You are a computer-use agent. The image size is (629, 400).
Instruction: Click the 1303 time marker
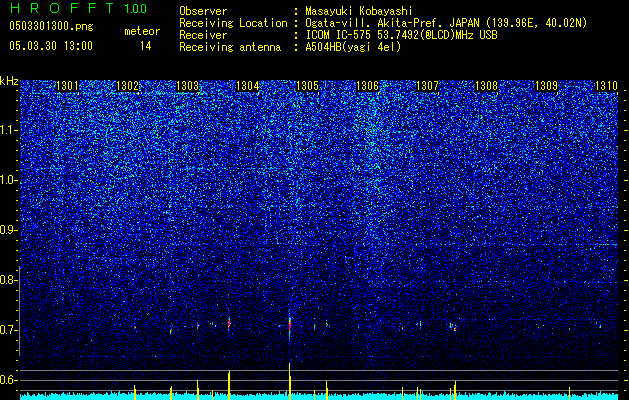pos(187,86)
